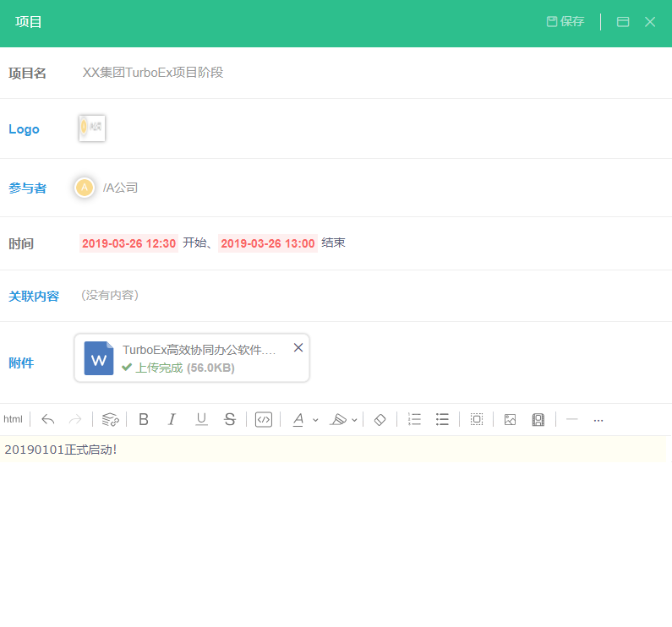Open the 关联内容 link label

click(x=34, y=296)
